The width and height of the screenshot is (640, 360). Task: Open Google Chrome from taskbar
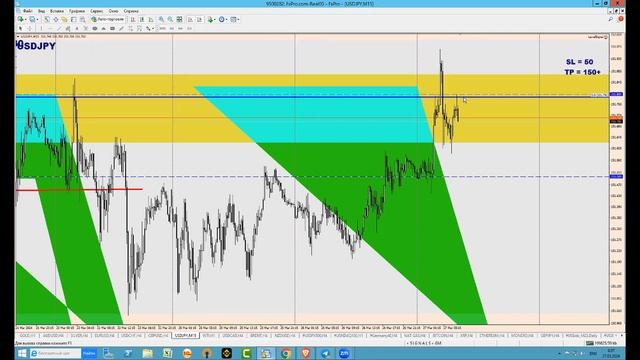pos(286,353)
